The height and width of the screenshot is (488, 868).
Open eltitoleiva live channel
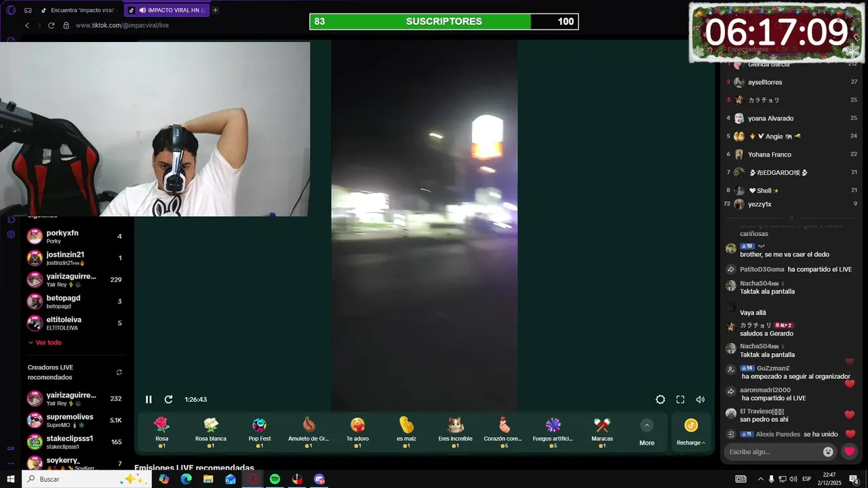pos(75,323)
